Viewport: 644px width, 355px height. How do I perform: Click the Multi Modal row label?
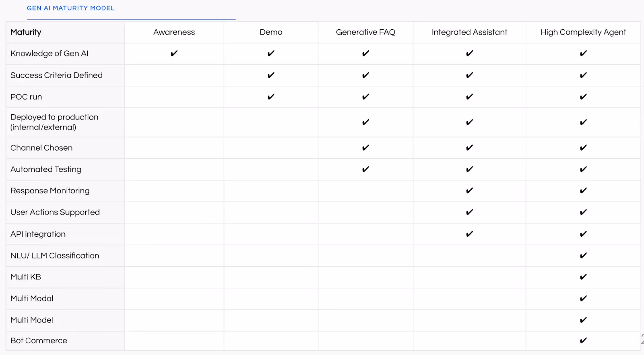(32, 298)
